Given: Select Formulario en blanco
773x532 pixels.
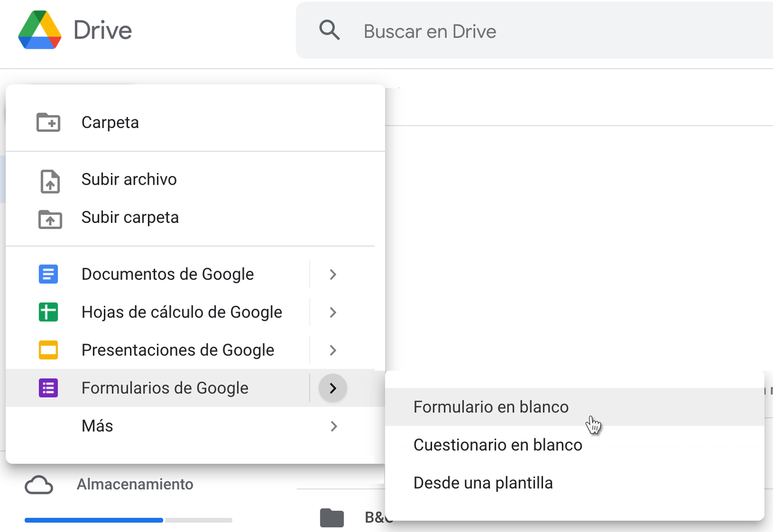Looking at the screenshot, I should pyautogui.click(x=491, y=406).
